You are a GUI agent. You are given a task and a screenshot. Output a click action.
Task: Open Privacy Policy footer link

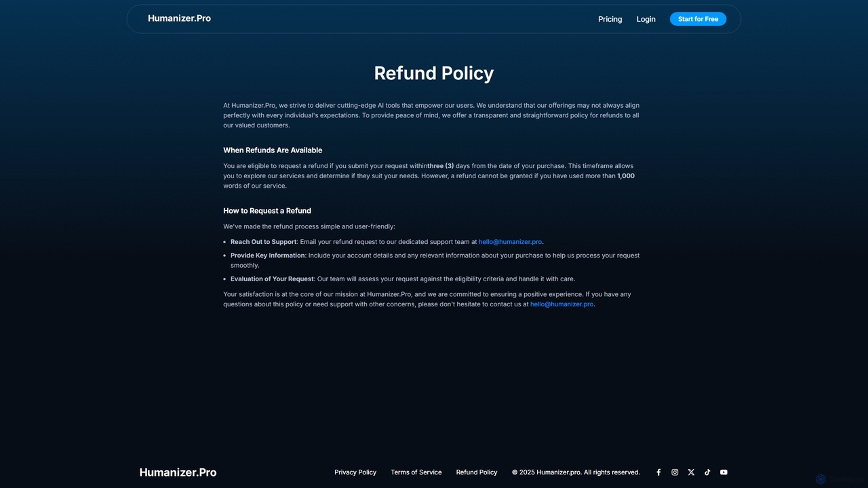355,472
